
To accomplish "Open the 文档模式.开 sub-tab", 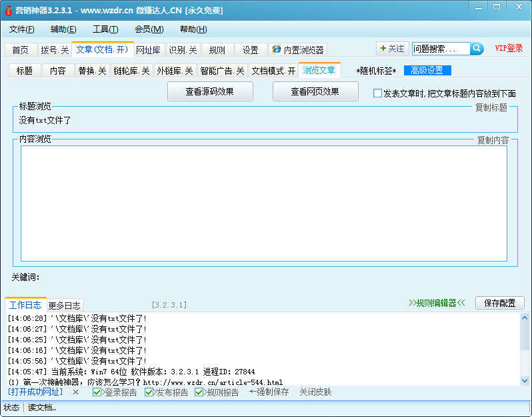I will (x=273, y=71).
